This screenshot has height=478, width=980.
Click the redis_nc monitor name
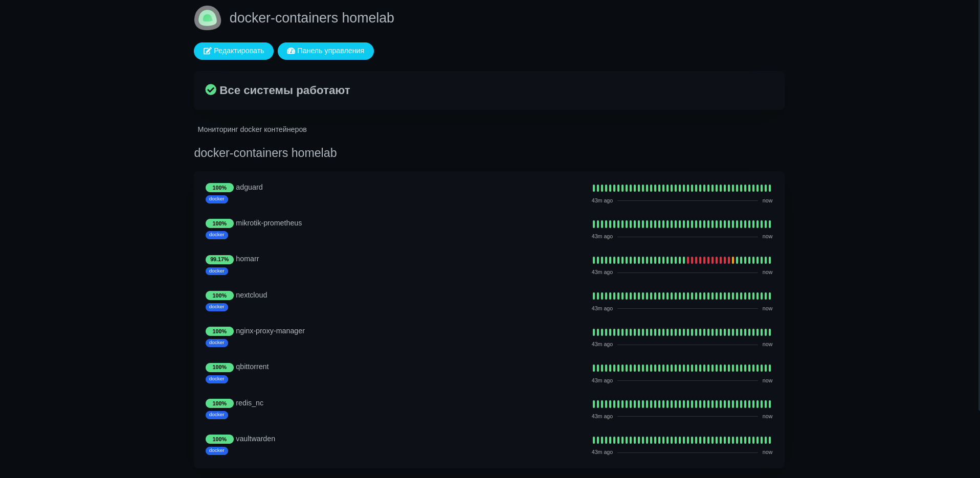click(x=250, y=403)
